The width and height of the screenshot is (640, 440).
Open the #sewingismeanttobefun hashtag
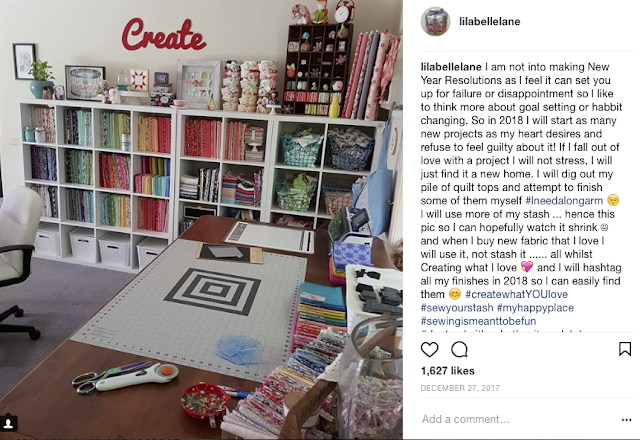coord(478,321)
